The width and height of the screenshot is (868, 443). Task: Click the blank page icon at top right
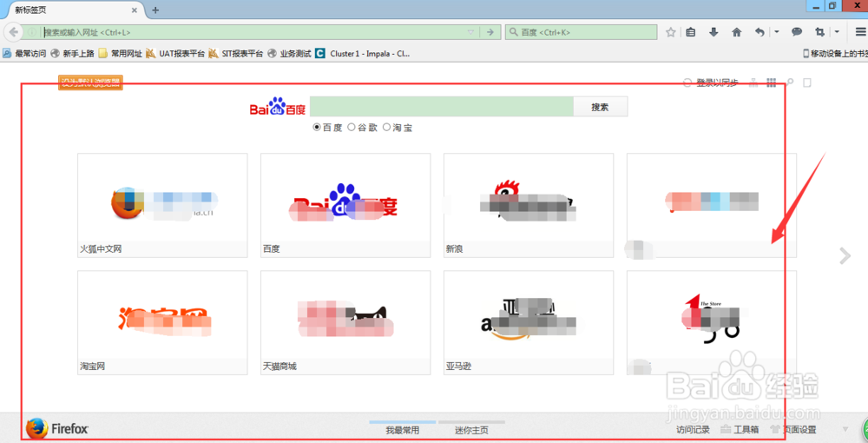click(x=807, y=83)
